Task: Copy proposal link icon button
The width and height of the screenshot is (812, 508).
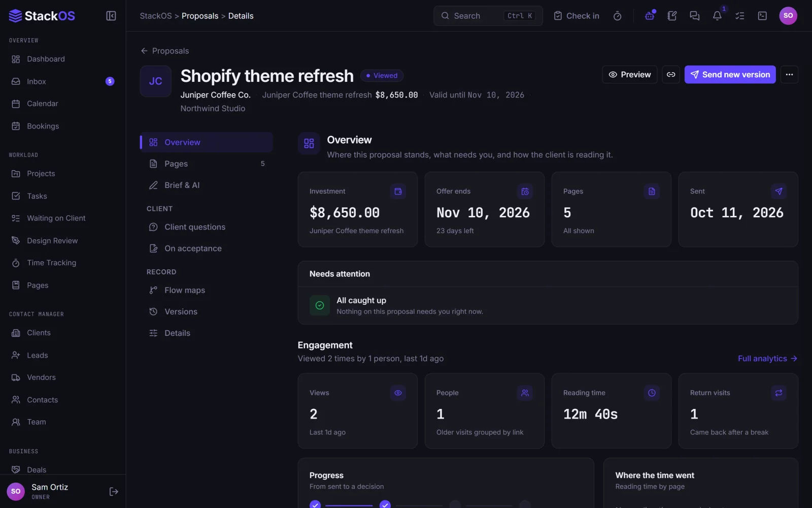Action: pos(671,75)
